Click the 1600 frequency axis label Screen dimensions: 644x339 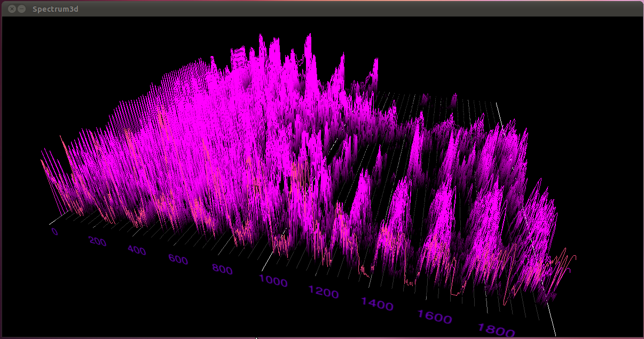pyautogui.click(x=434, y=317)
